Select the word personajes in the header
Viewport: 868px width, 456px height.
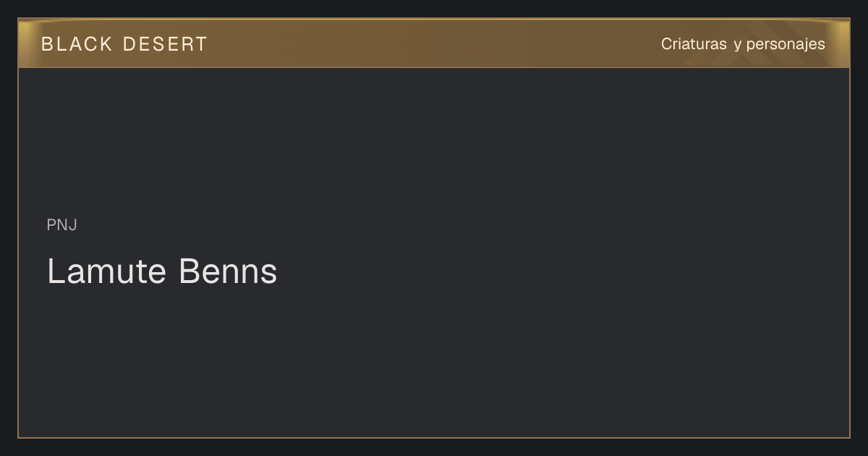tap(786, 45)
